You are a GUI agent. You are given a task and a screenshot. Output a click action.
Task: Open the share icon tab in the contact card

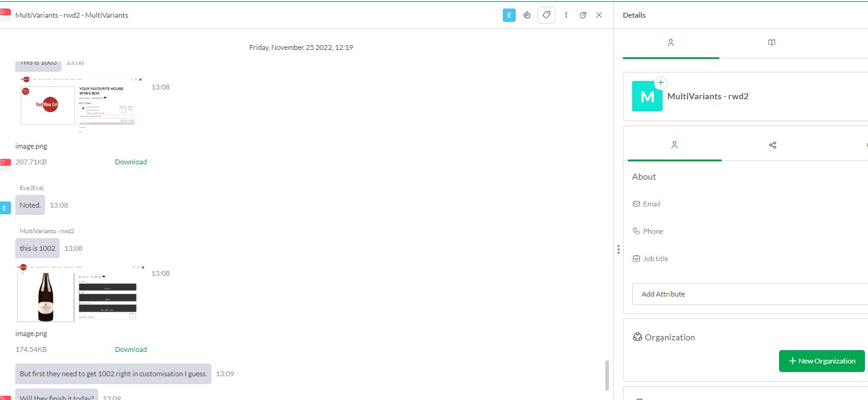click(x=772, y=145)
